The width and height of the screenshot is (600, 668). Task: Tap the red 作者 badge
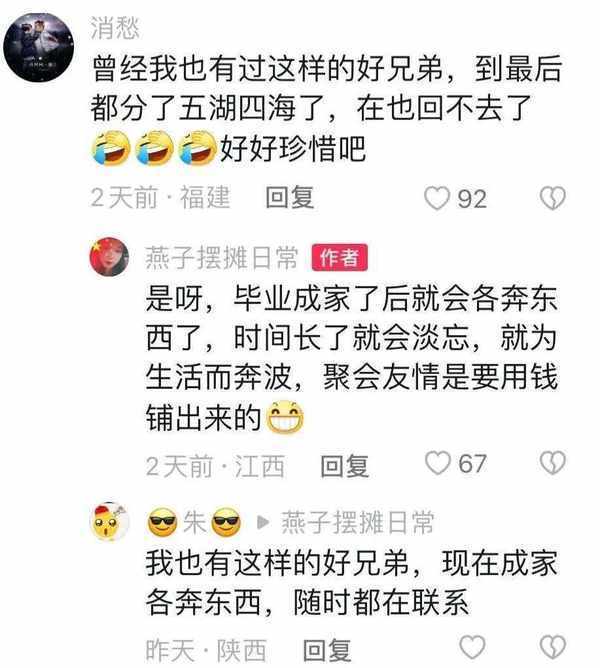click(x=340, y=257)
